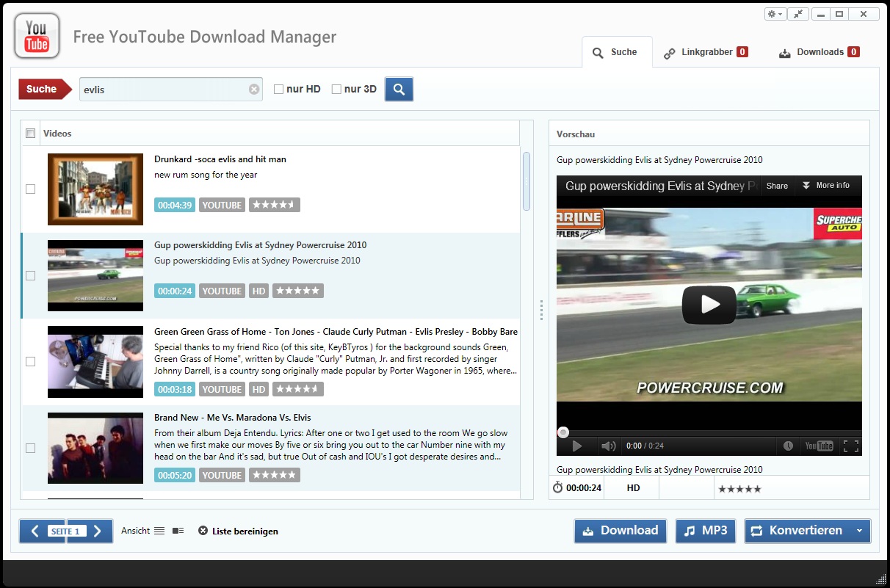Switch to detailed list view icon
This screenshot has height=588, width=890.
178,531
